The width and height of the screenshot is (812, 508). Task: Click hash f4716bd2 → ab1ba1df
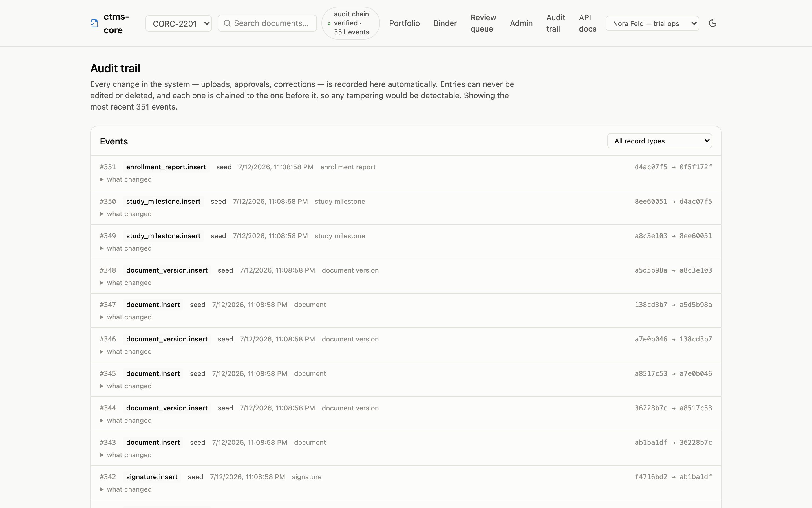click(x=673, y=477)
